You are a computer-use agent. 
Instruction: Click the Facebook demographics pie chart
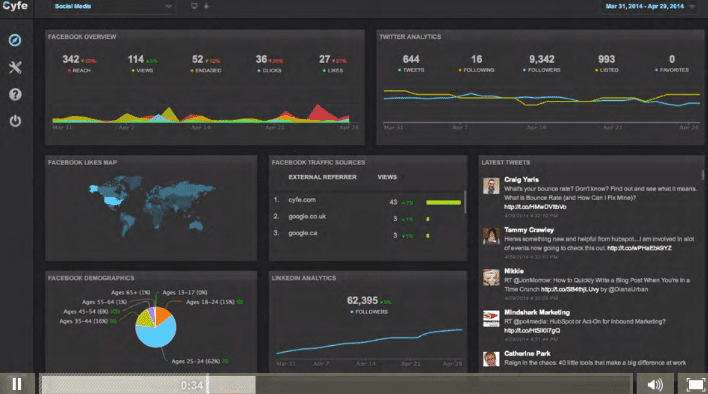[x=156, y=327]
